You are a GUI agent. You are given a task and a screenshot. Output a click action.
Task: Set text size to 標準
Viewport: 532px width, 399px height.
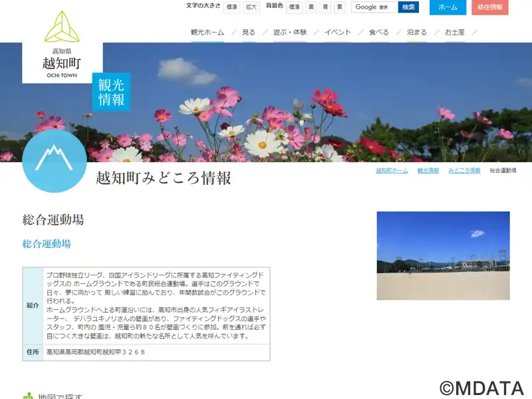(x=231, y=7)
